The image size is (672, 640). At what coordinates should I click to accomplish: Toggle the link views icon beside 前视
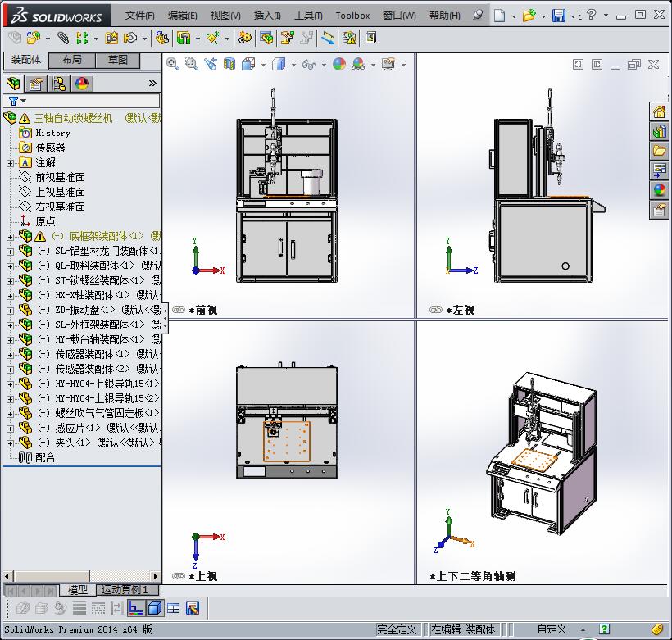pyautogui.click(x=179, y=310)
